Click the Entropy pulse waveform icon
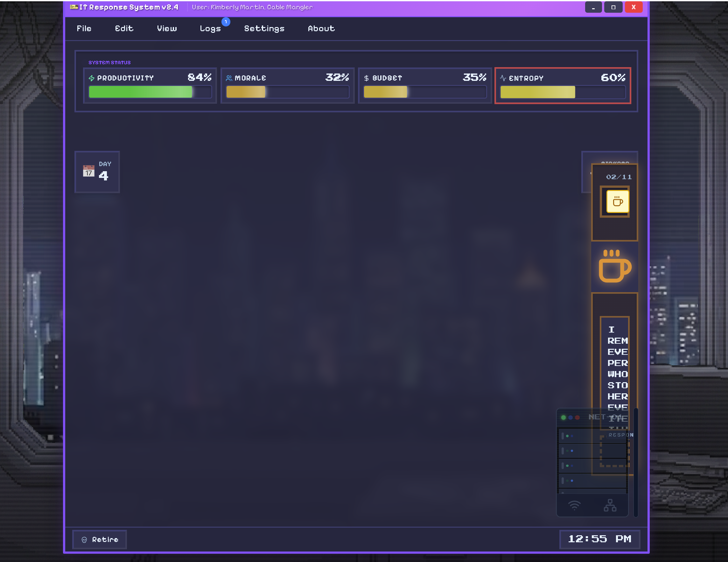Screen dimensions: 728x562 [x=503, y=78]
